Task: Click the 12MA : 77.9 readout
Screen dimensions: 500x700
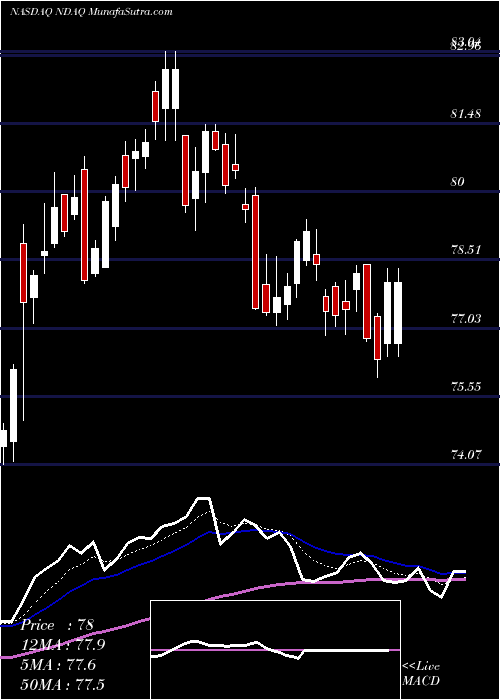Action: coord(64,645)
